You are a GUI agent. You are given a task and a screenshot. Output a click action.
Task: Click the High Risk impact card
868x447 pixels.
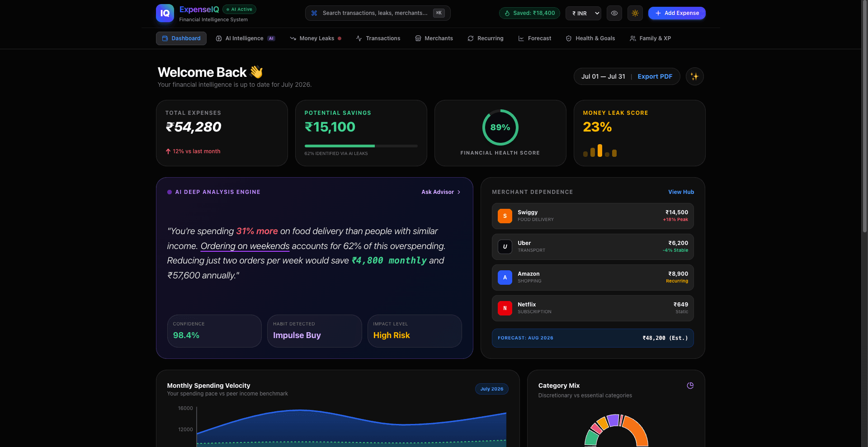(415, 331)
